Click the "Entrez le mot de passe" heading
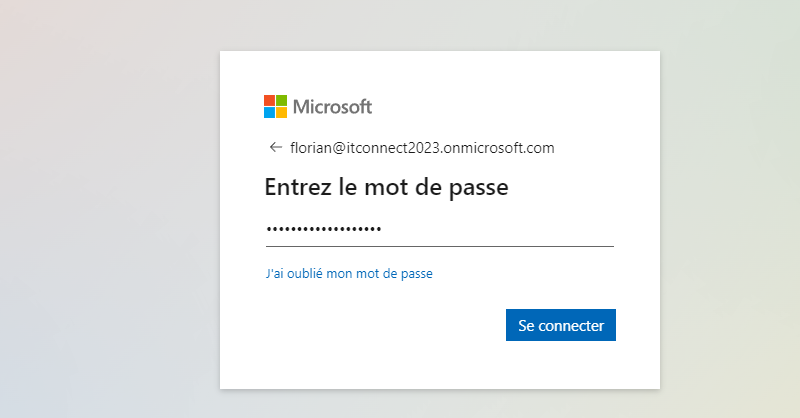 (386, 187)
